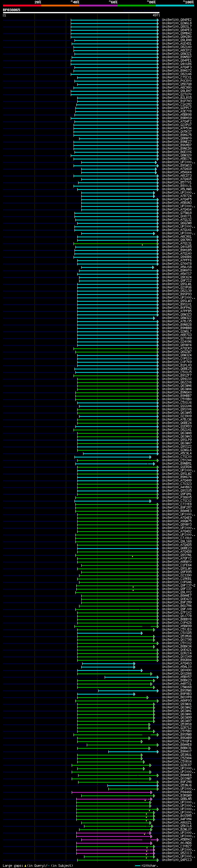Select hit label UniRef100_A1E4D1
The height and width of the screenshot is (868, 197).
[177, 43]
